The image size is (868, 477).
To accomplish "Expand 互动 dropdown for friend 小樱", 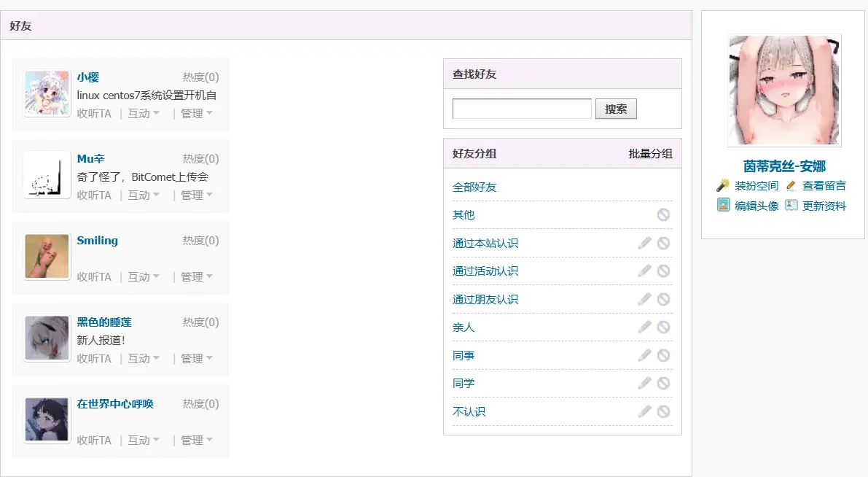I will (x=144, y=114).
